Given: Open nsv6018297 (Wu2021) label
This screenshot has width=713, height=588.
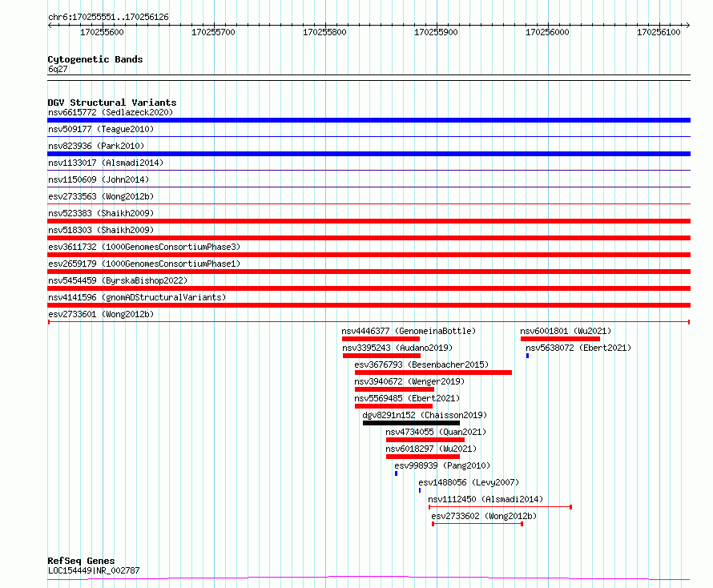Looking at the screenshot, I should coord(431,449).
